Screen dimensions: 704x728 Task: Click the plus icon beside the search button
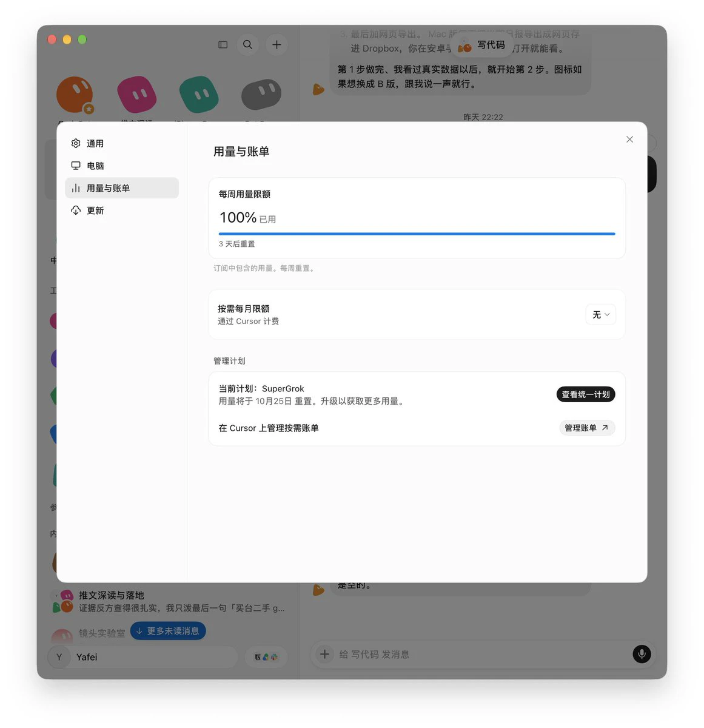(277, 45)
